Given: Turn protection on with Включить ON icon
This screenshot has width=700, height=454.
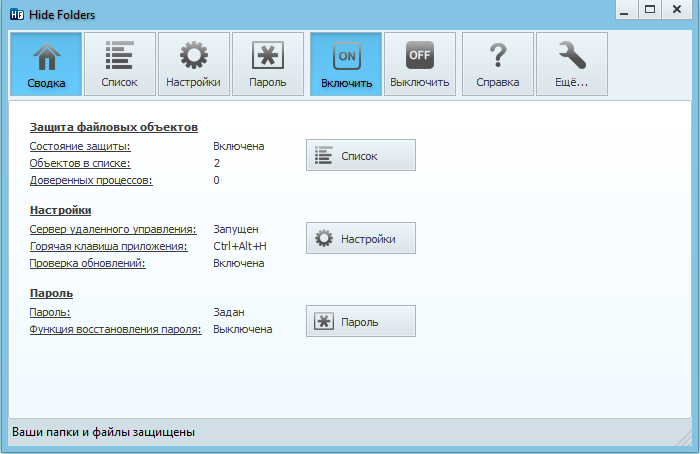Looking at the screenshot, I should coord(346,64).
